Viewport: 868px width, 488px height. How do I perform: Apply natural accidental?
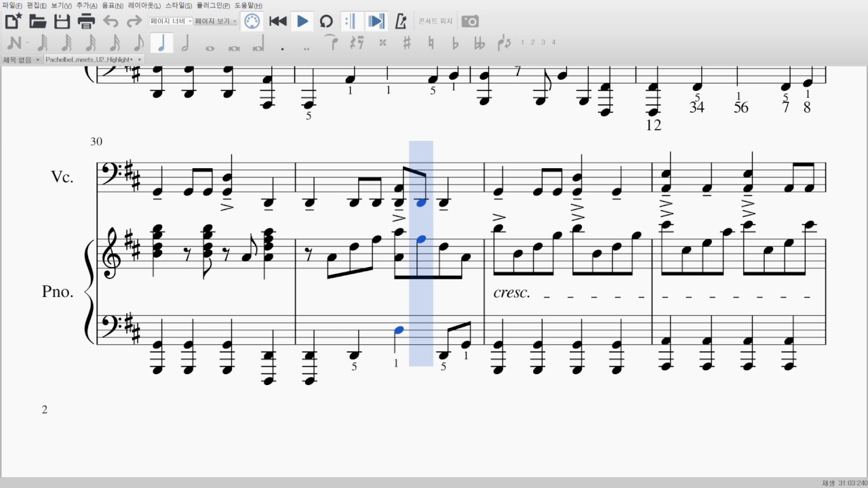(431, 43)
